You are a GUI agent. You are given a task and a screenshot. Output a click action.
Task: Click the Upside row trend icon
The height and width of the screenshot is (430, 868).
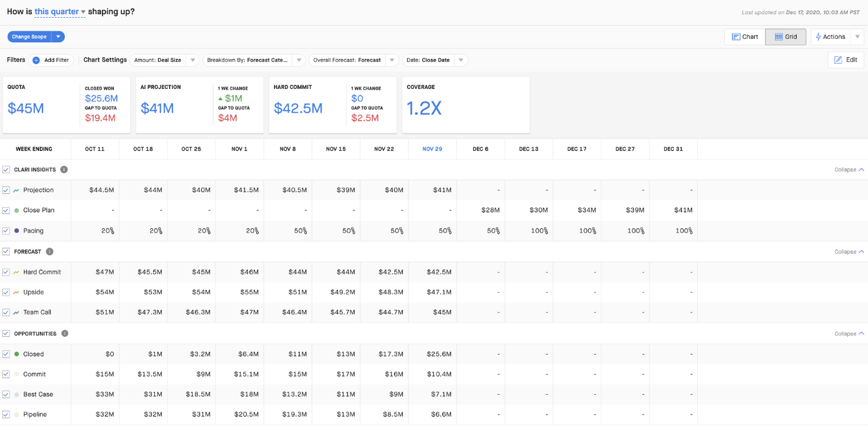tap(16, 292)
